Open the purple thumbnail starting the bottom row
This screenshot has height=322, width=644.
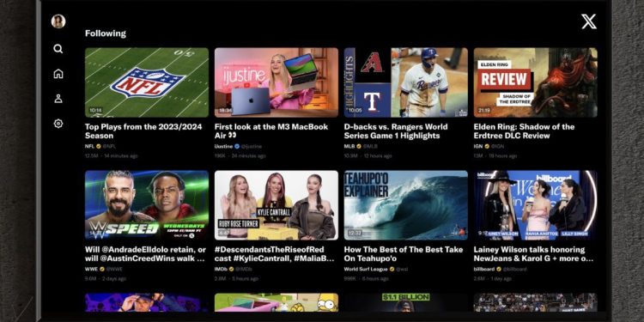(147, 302)
